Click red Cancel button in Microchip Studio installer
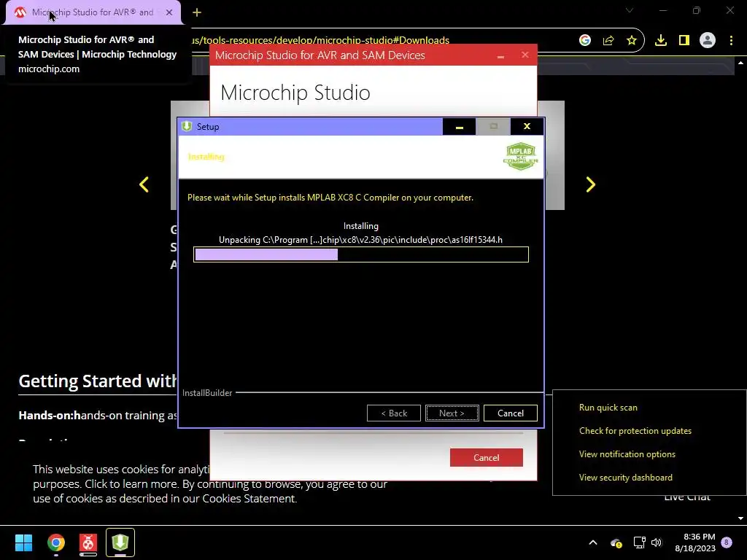Screen dimensions: 747x560 click(486, 457)
